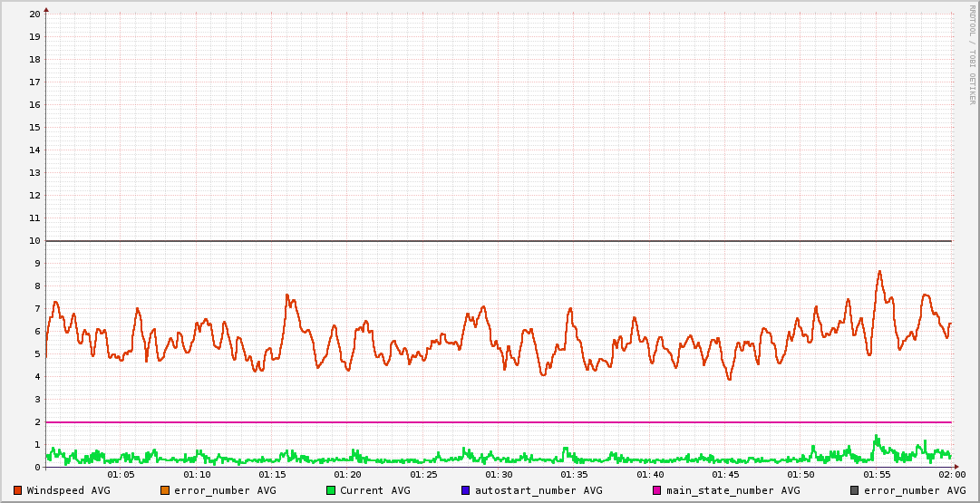Click the orange error_number legend swatch
Viewport: 980px width, 503px height.
165,490
